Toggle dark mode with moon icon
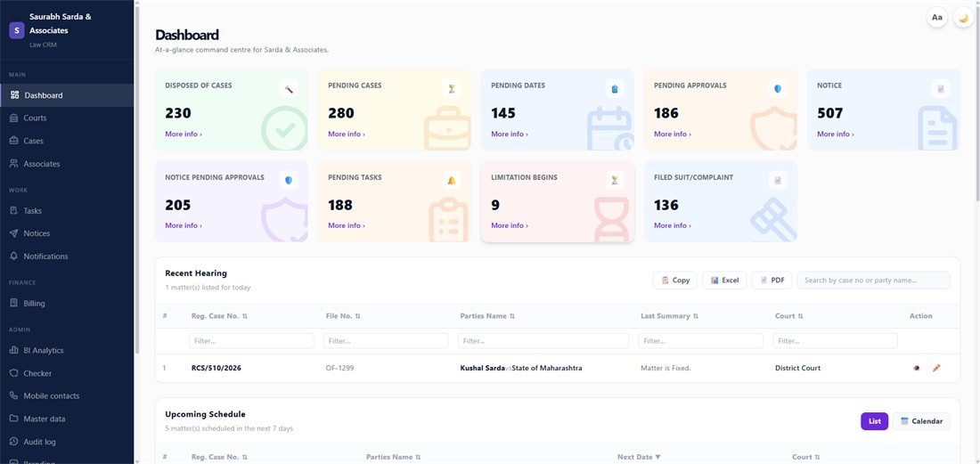 point(963,18)
